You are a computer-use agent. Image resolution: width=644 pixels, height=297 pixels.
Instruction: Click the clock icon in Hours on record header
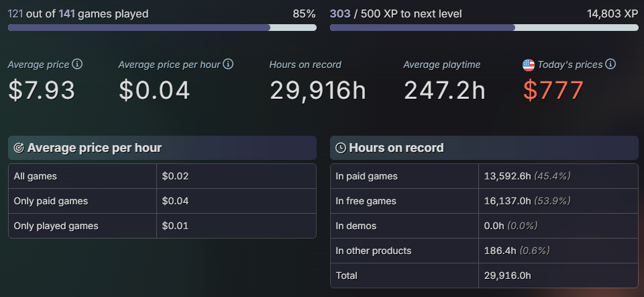pyautogui.click(x=341, y=148)
